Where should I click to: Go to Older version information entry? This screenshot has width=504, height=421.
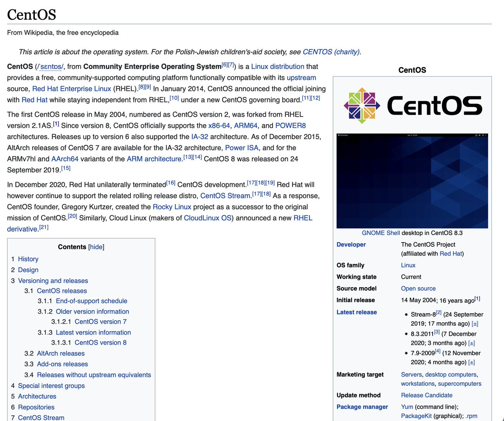[x=92, y=311]
